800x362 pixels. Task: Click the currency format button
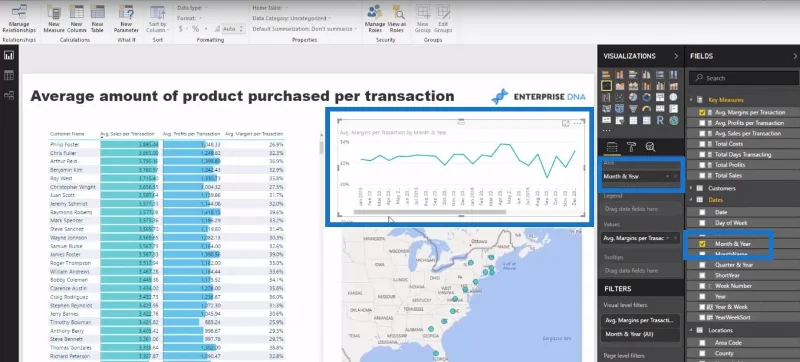(181, 29)
